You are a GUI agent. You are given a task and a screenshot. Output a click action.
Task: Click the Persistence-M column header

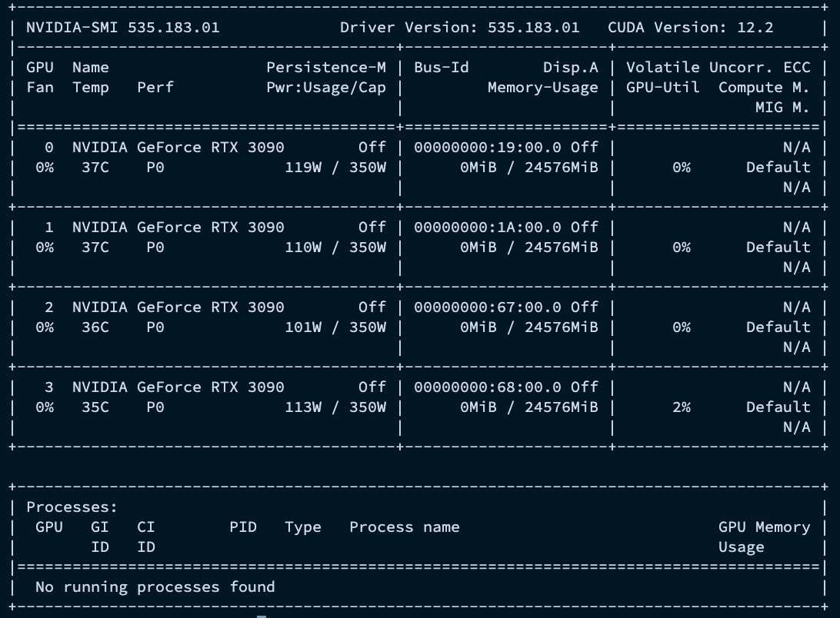[325, 68]
